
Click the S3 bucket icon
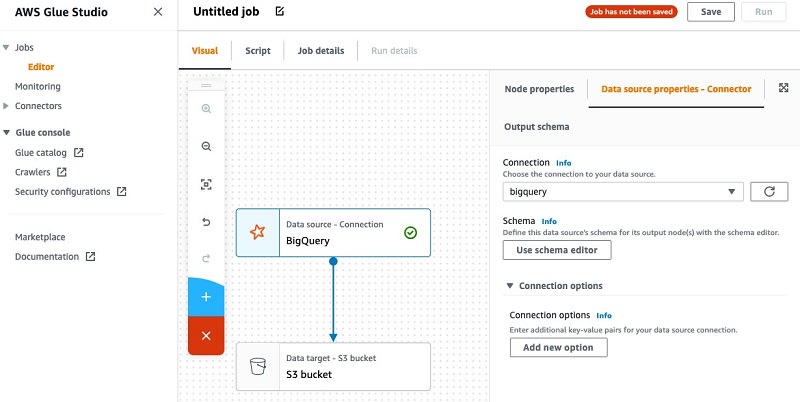[x=258, y=366]
